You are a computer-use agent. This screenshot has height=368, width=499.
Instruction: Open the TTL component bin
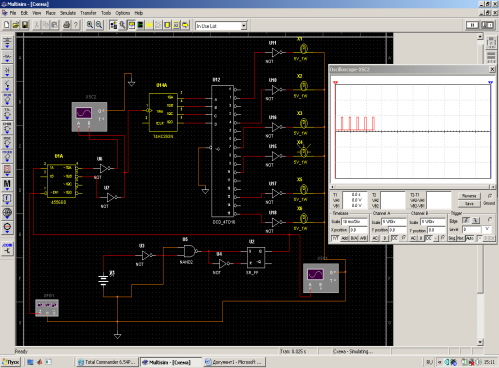click(x=7, y=114)
